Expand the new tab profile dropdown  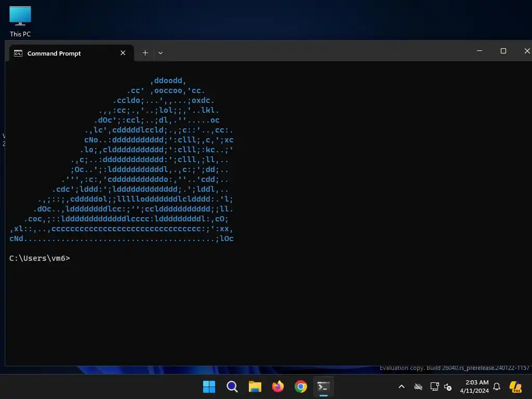click(161, 53)
